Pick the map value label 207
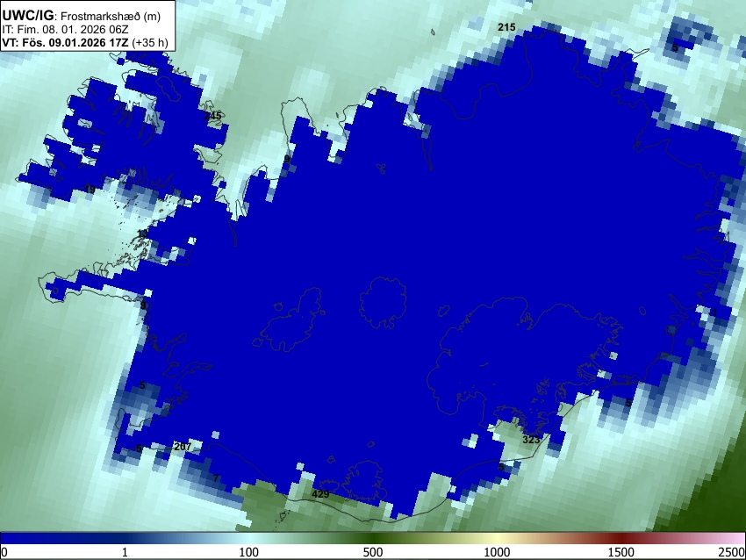 point(183,446)
